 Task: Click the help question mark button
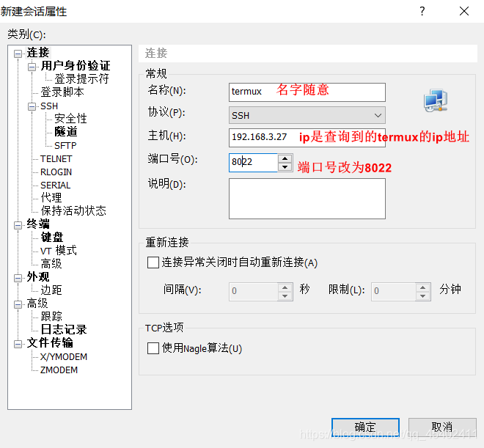[x=422, y=12]
